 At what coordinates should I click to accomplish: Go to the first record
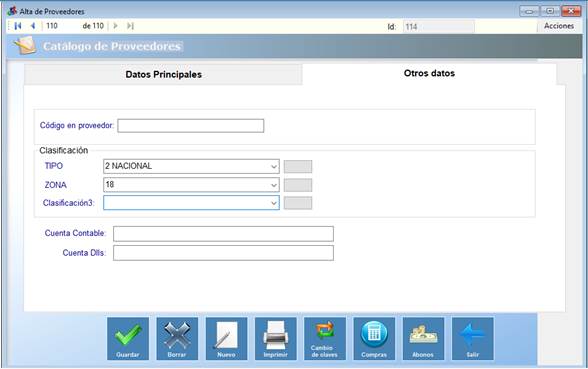(x=18, y=26)
